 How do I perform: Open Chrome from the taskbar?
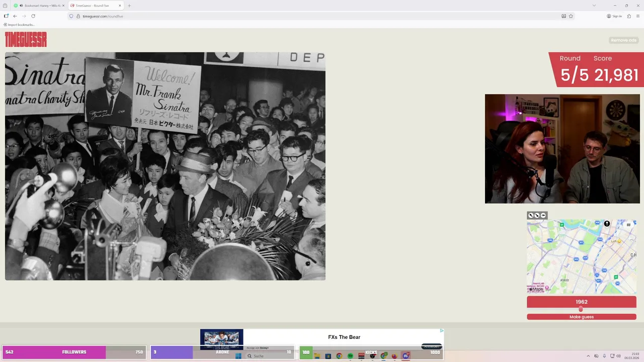click(x=339, y=356)
